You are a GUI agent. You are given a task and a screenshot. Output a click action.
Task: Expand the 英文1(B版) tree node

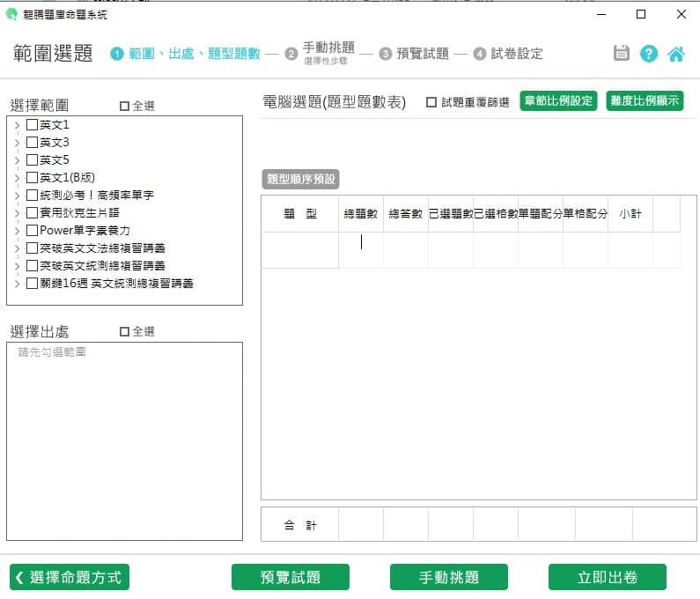[17, 178]
